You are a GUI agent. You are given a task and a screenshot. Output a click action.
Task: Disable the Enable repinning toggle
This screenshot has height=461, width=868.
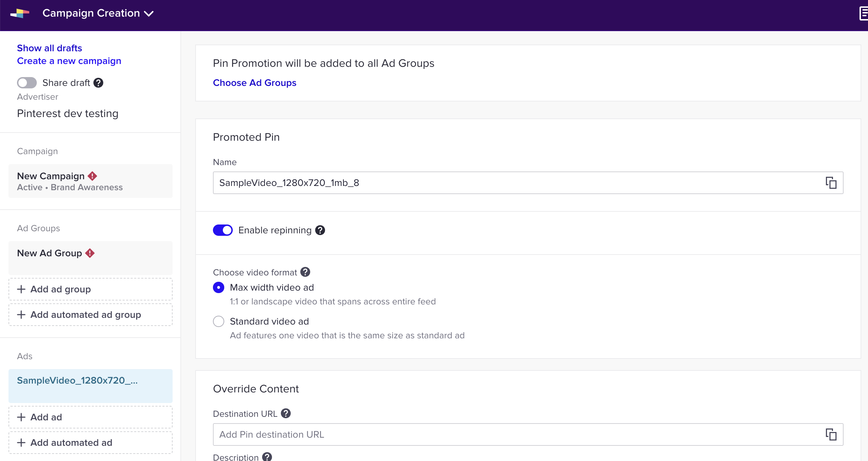click(223, 230)
